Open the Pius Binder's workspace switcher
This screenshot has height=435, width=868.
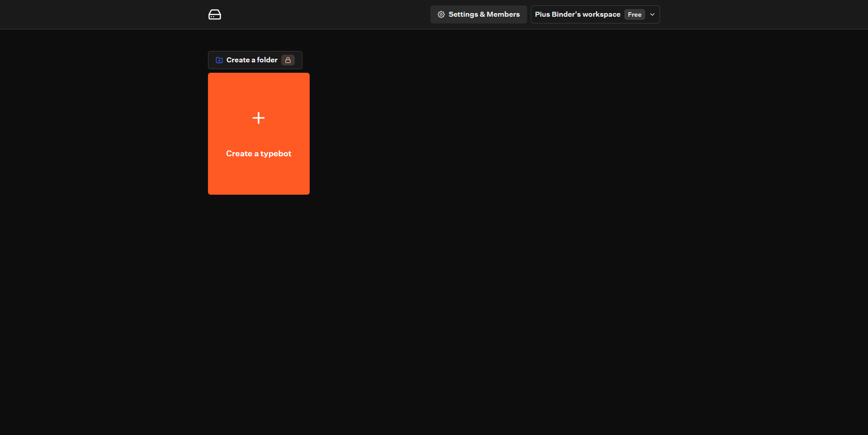577,14
